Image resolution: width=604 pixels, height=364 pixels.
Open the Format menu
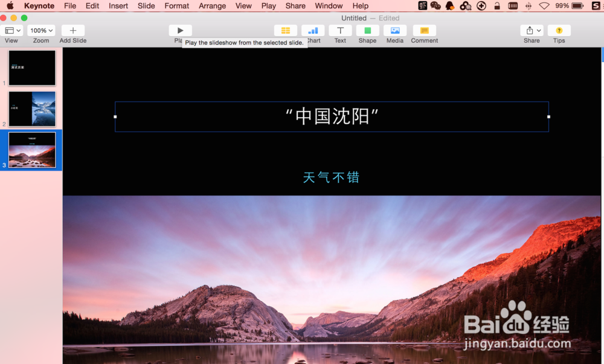(x=176, y=6)
